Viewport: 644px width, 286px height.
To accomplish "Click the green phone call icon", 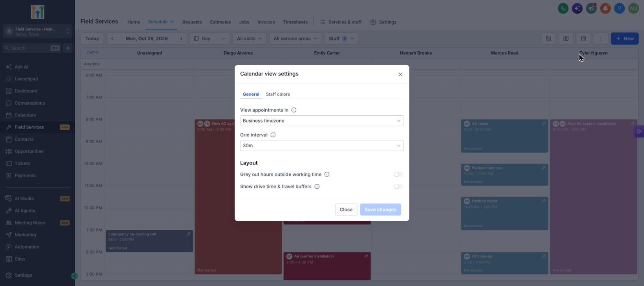I will (x=563, y=8).
